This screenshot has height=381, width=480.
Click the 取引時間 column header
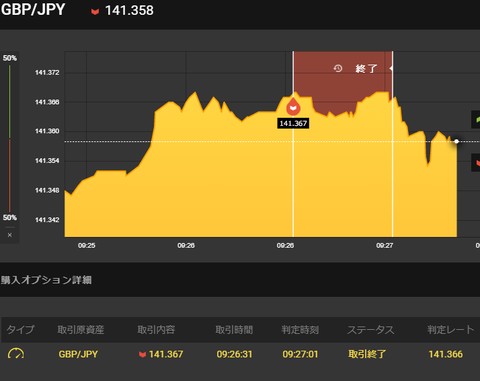click(x=234, y=330)
